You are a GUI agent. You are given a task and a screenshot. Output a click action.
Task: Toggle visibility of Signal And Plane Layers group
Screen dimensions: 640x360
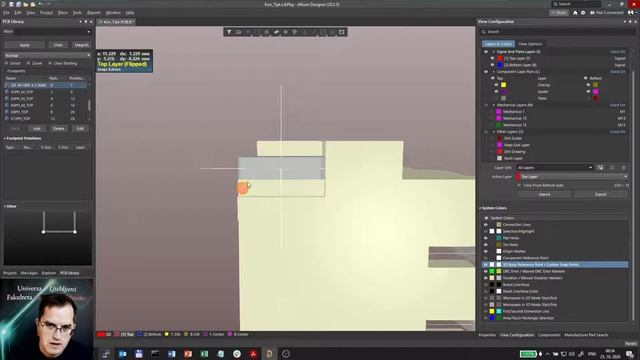click(486, 52)
